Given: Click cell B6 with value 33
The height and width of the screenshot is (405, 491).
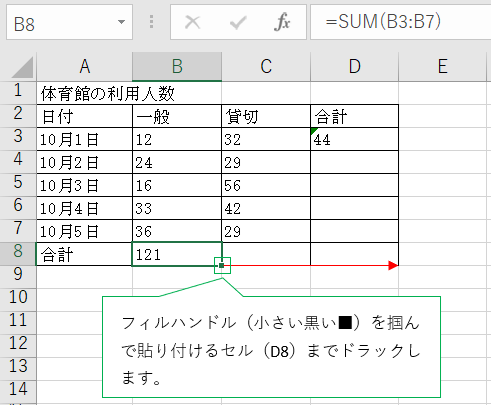Looking at the screenshot, I should point(177,208).
